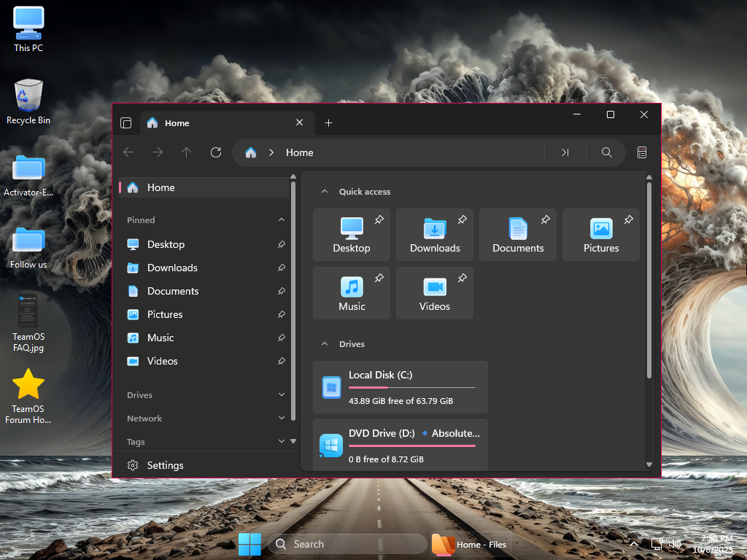Screen dimensions: 747x560
Task: Open the Local Disk (C:) drive tile
Action: coord(400,387)
